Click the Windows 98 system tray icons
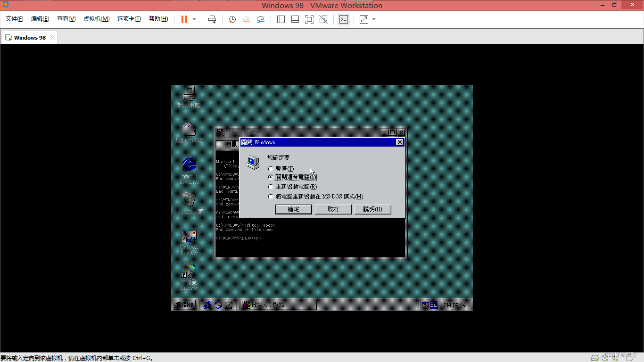 tap(429, 305)
